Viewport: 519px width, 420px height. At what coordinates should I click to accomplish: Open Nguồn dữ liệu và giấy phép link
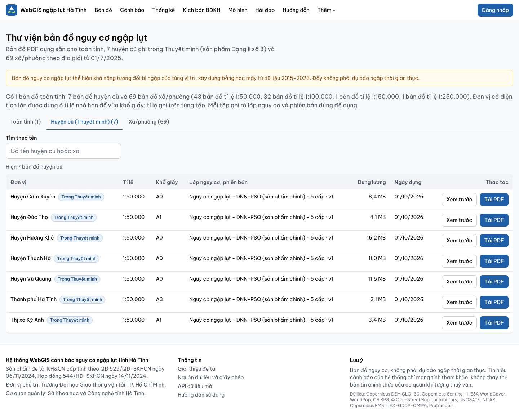tap(211, 377)
